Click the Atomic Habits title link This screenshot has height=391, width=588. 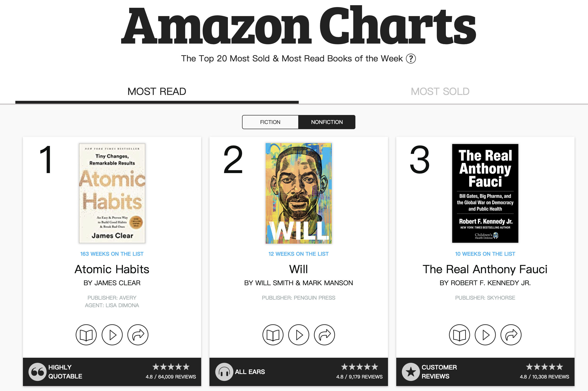click(112, 269)
